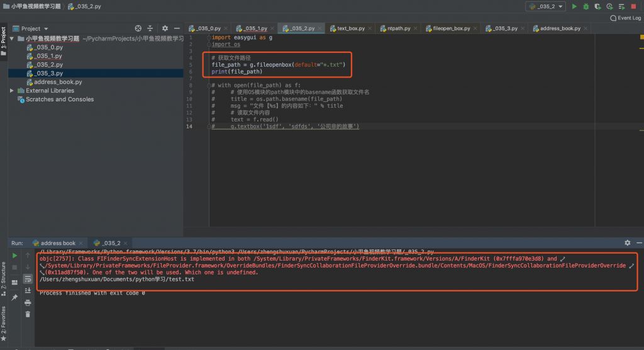Switch to the address book run tab

58,243
